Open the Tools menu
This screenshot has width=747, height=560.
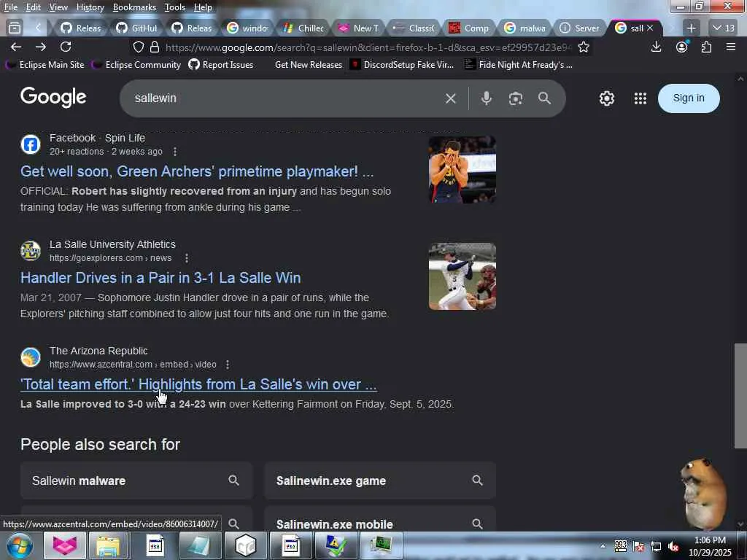[x=175, y=7]
